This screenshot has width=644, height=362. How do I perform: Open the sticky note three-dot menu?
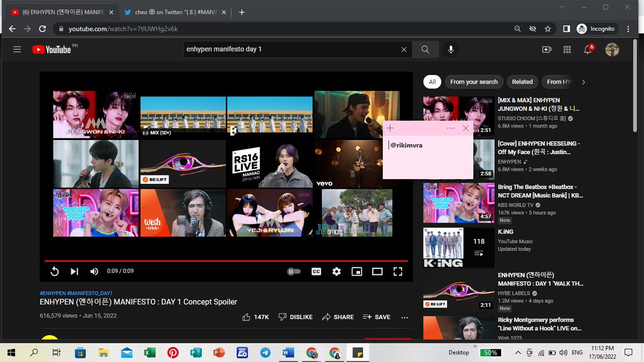[x=450, y=128]
